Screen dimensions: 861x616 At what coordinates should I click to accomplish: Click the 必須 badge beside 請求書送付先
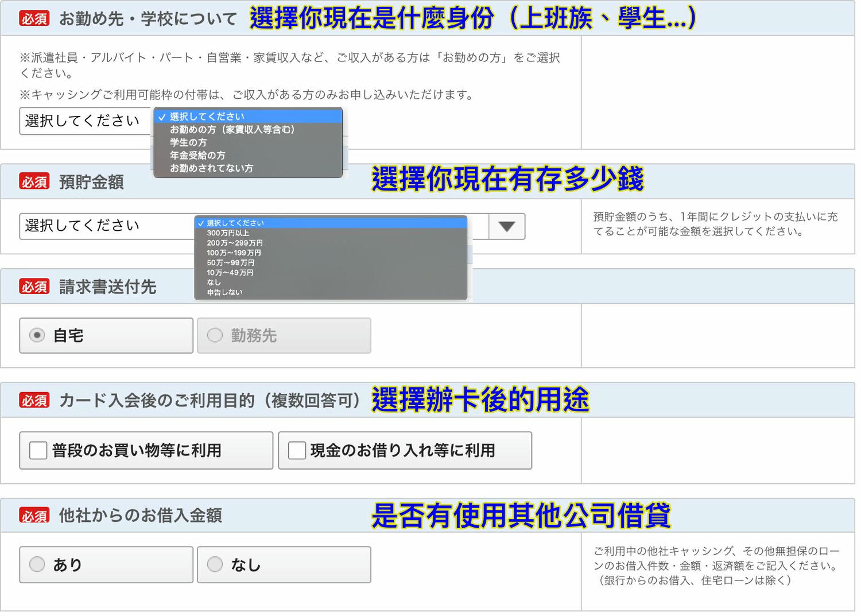click(34, 286)
